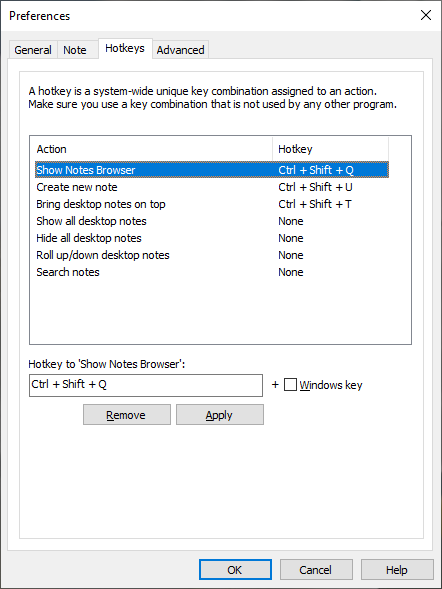Focus the hotkey input field
The width and height of the screenshot is (442, 589).
(146, 385)
